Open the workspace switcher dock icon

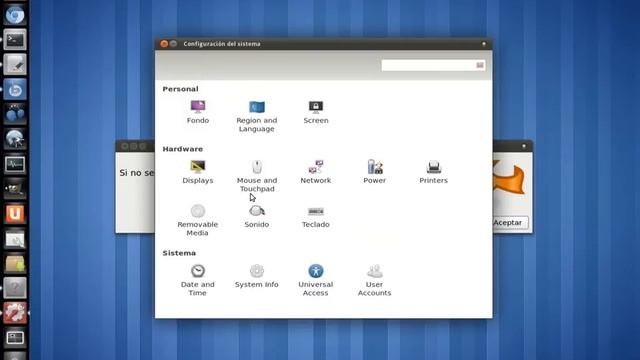[15, 338]
